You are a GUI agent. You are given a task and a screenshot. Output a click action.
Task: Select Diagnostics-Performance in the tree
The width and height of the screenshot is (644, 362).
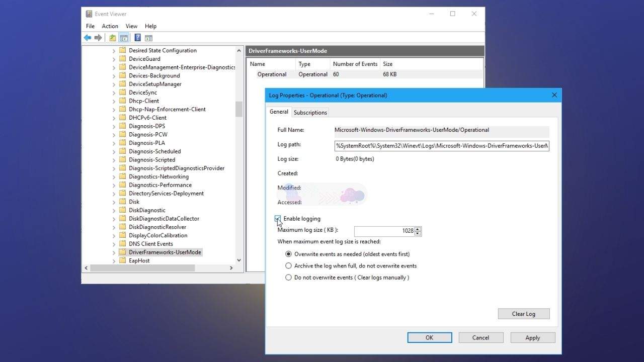click(x=160, y=185)
